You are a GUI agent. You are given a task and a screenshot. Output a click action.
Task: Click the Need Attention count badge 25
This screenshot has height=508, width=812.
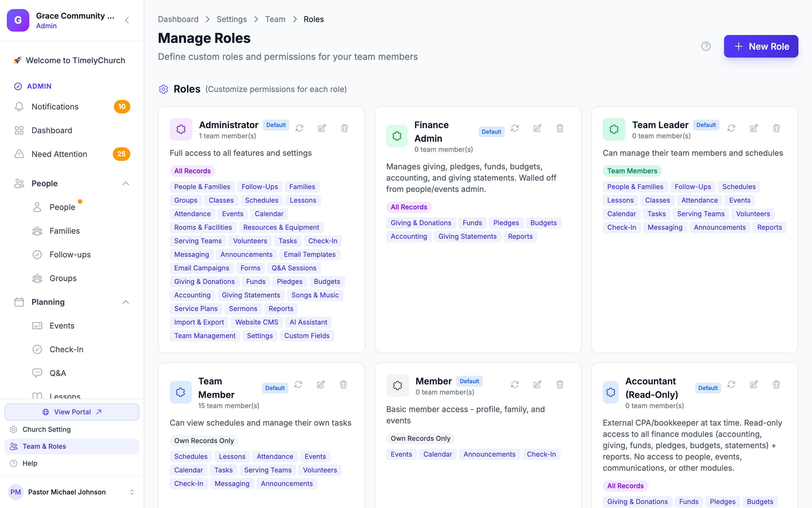[x=121, y=154]
